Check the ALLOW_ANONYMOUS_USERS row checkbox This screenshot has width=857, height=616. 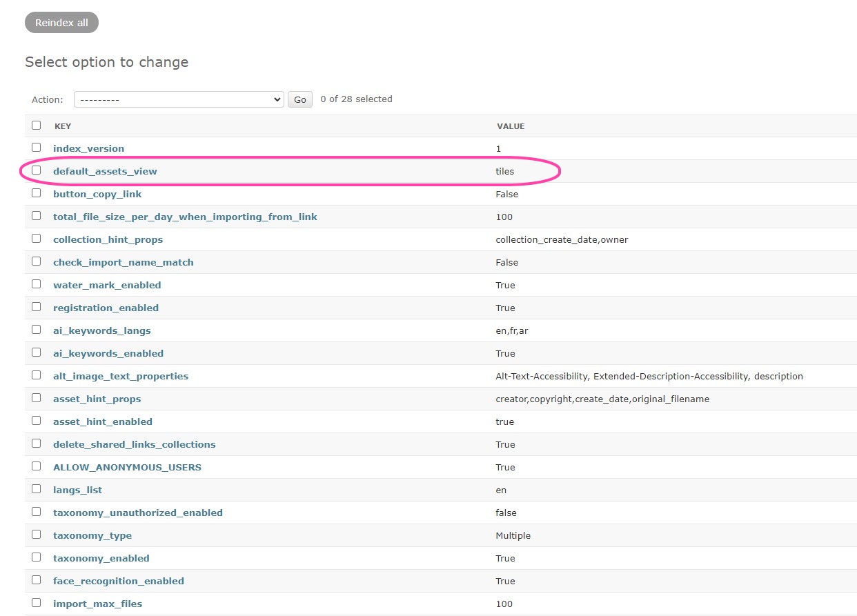click(x=36, y=466)
